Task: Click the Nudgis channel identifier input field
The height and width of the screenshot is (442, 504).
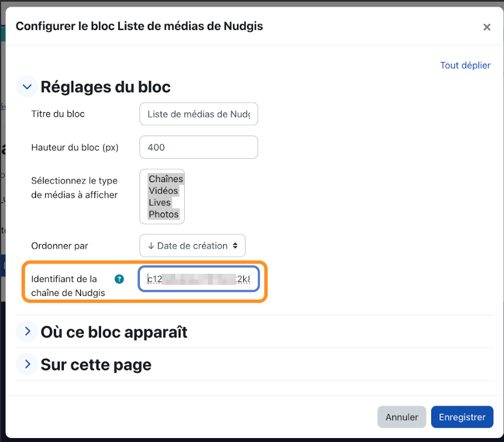Action: (199, 279)
